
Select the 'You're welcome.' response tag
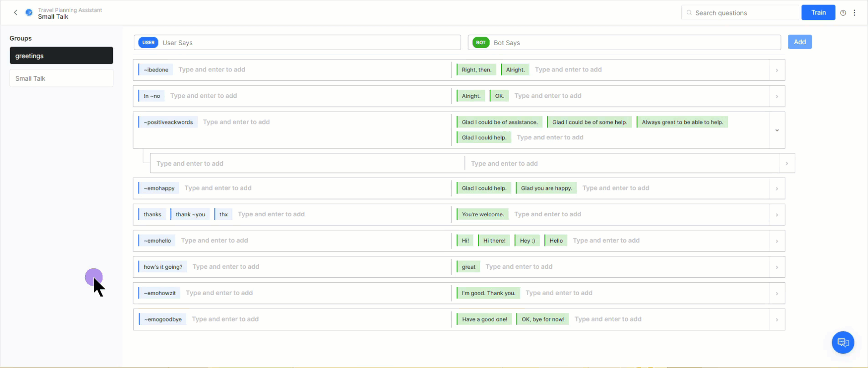click(x=483, y=215)
